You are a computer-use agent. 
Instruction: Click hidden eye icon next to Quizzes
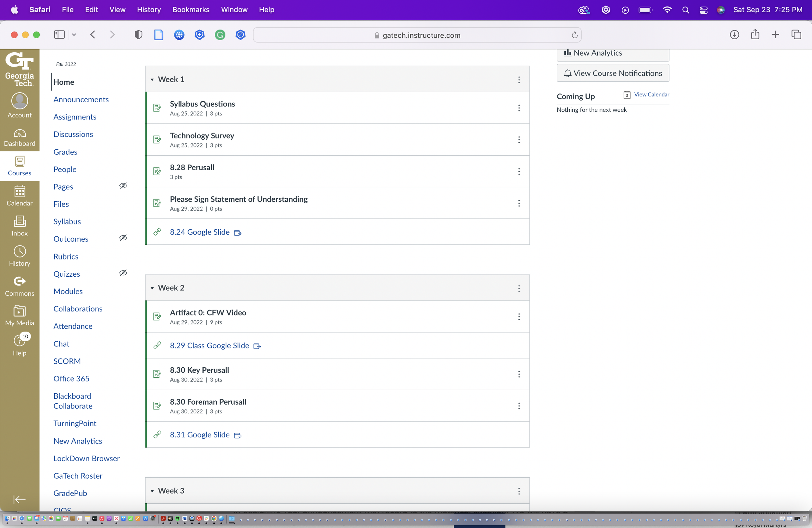click(x=123, y=273)
